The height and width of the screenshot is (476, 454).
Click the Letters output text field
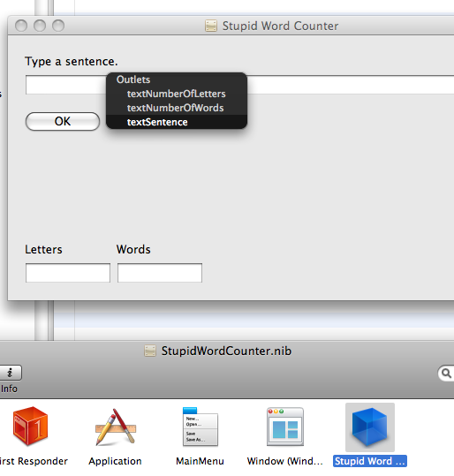click(x=68, y=273)
